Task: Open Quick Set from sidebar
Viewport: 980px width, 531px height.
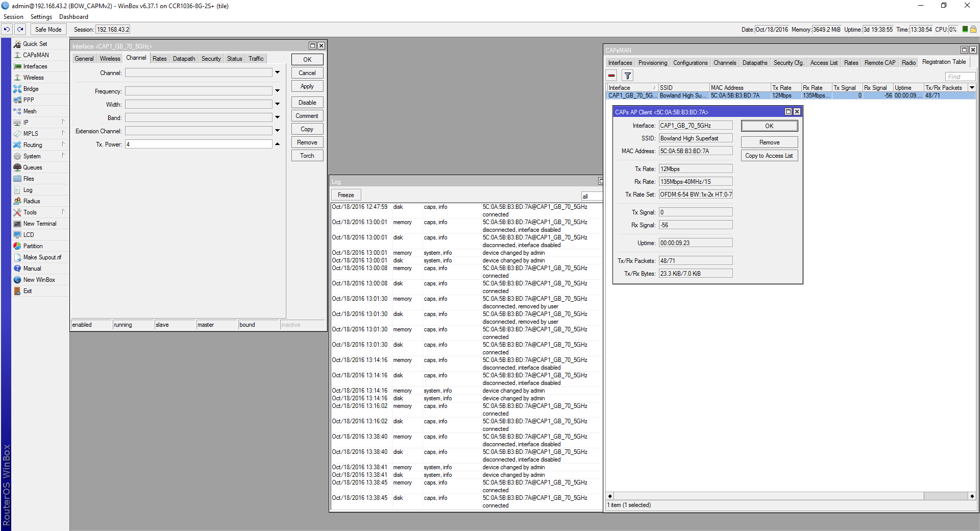Action: 35,44
